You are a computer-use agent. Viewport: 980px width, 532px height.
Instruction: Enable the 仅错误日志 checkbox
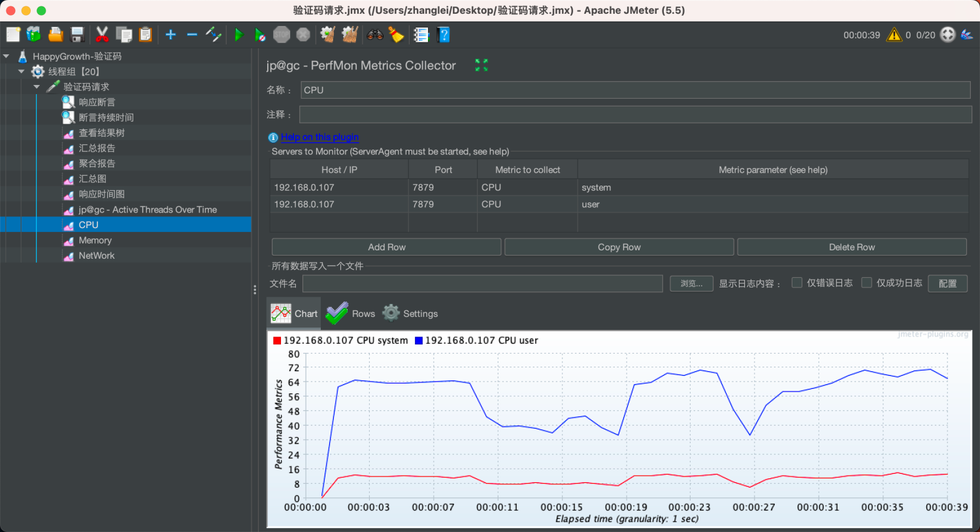pos(797,282)
